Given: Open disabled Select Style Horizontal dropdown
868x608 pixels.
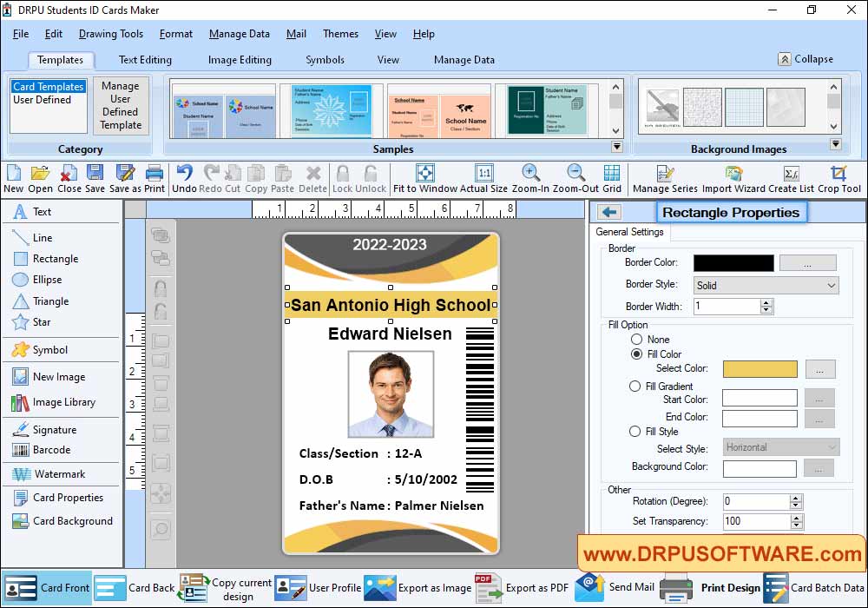Looking at the screenshot, I should (781, 446).
